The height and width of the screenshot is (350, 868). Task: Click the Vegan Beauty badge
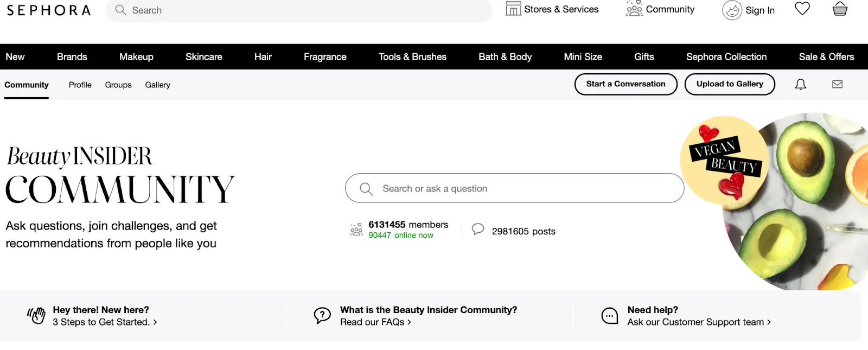pos(725,160)
